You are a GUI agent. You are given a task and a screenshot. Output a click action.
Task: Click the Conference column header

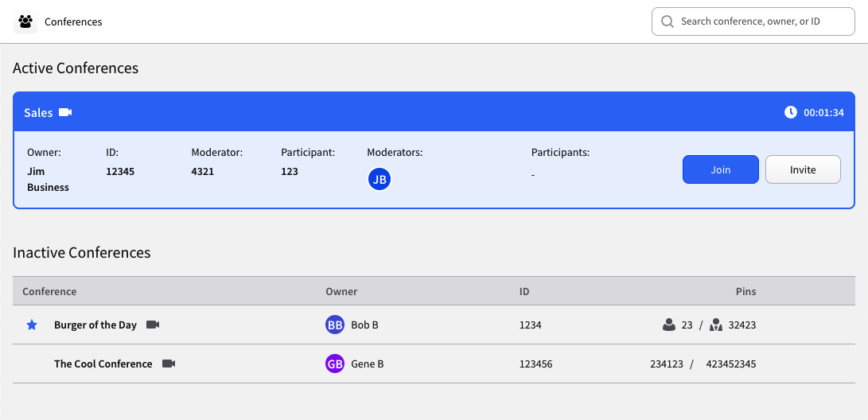[x=49, y=291]
